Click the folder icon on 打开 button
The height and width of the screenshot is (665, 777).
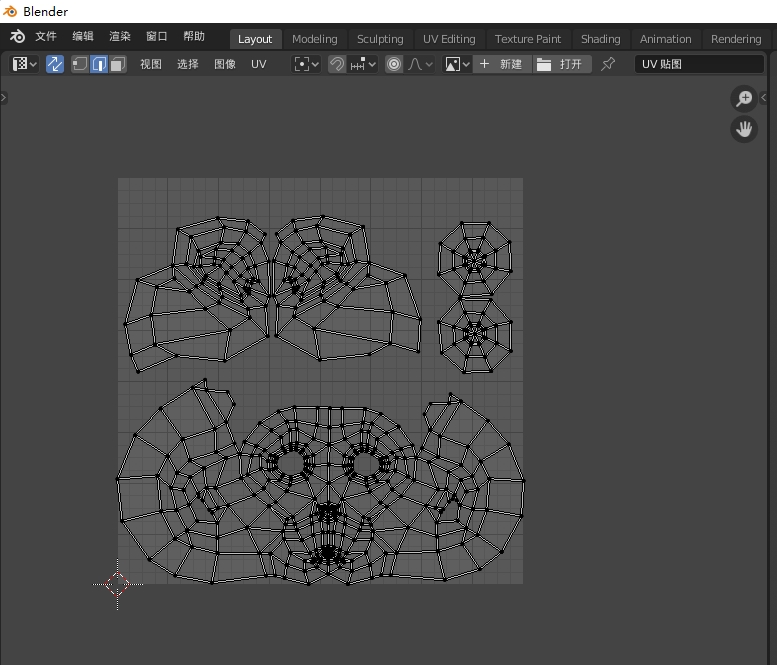544,64
